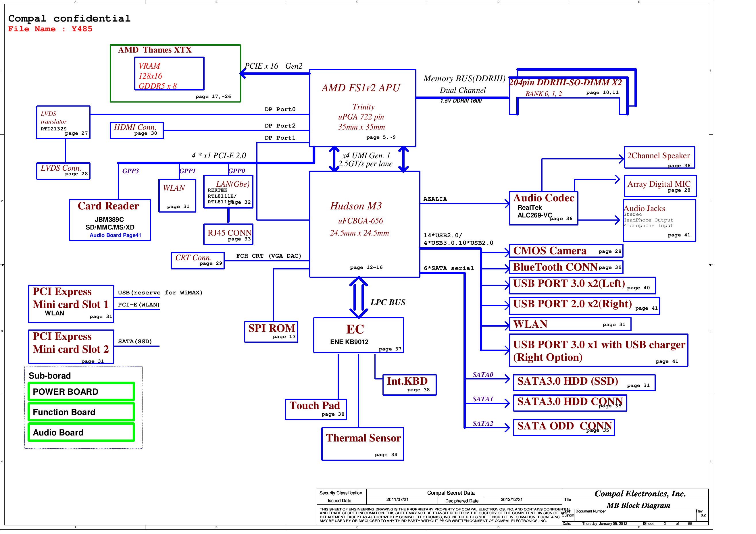
Task: Click the 'Memory BUS(DDRIII)' label
Action: [x=464, y=79]
